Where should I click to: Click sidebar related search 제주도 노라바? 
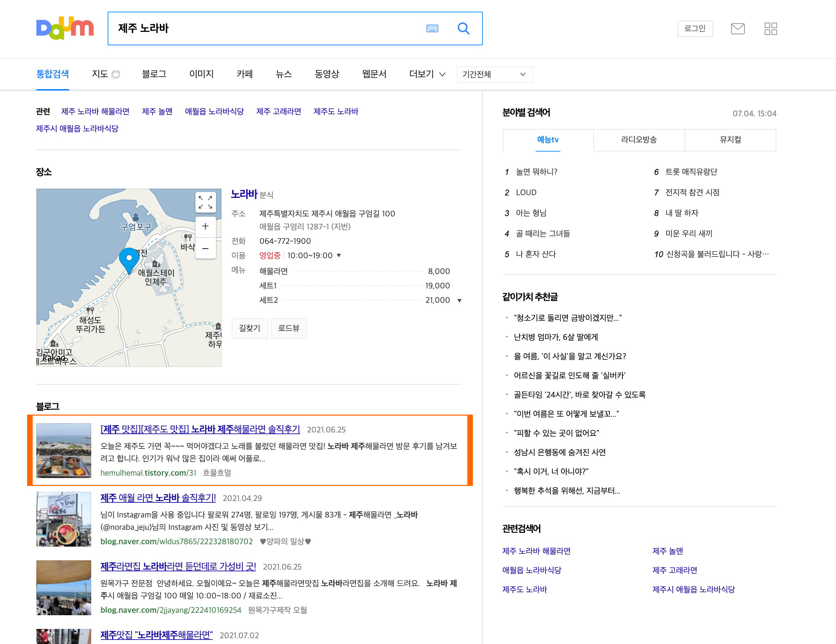point(524,589)
